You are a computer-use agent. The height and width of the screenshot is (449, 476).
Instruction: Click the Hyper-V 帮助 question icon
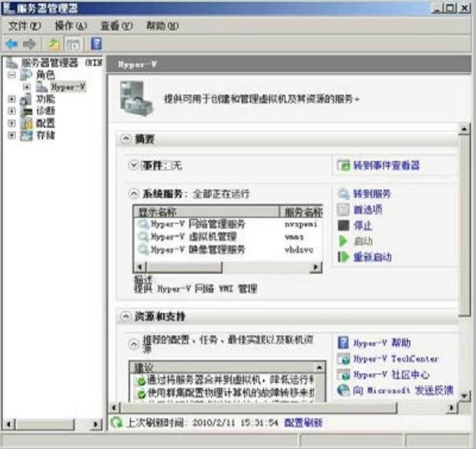click(x=343, y=343)
